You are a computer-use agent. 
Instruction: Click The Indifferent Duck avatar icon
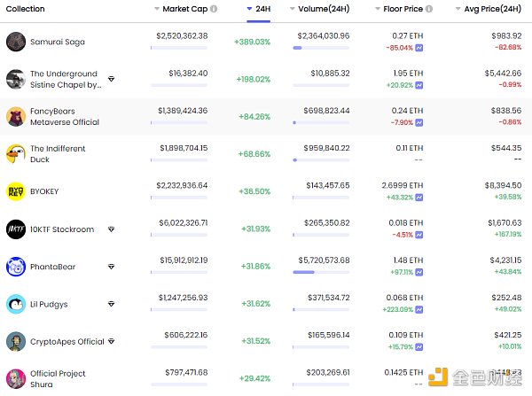pyautogui.click(x=16, y=153)
